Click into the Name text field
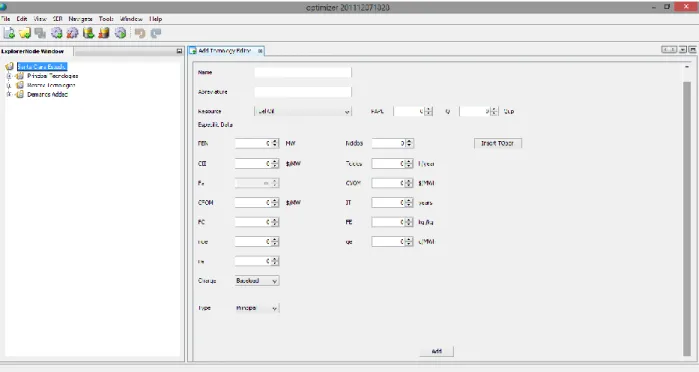699x372 pixels. [x=303, y=72]
